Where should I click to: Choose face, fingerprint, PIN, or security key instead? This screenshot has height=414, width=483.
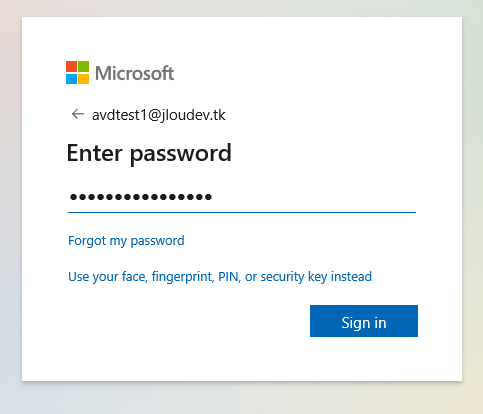(220, 277)
